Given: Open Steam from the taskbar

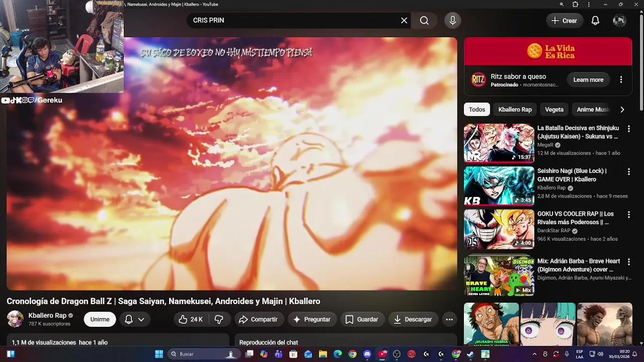Looking at the screenshot, I should pos(470,354).
